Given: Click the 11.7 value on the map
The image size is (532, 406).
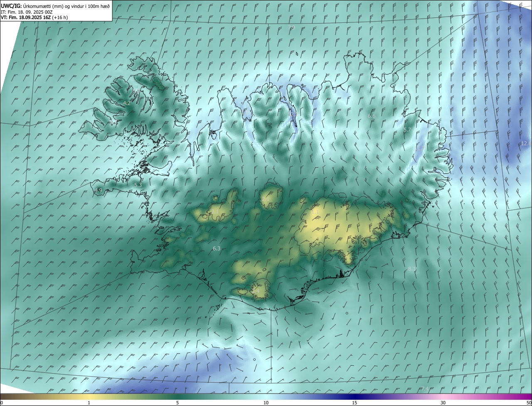Looking at the screenshot, I should point(420,148).
